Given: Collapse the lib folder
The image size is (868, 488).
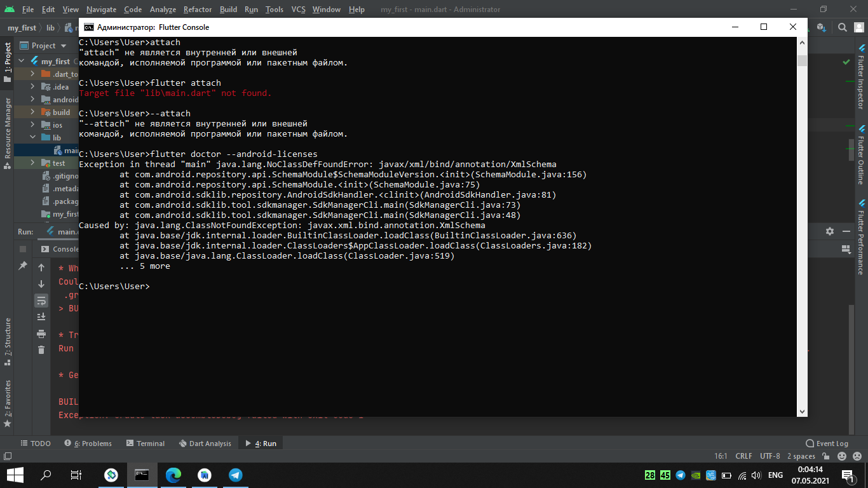Looking at the screenshot, I should [x=32, y=138].
